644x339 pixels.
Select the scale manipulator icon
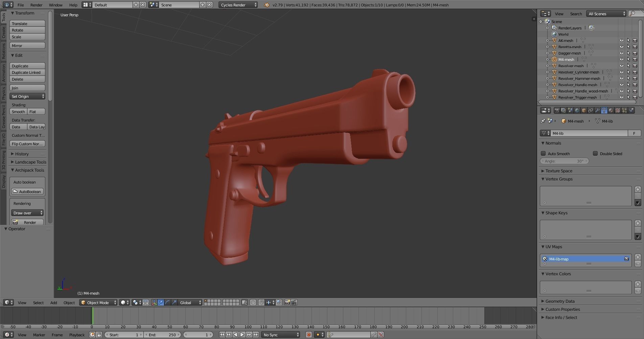point(175,302)
